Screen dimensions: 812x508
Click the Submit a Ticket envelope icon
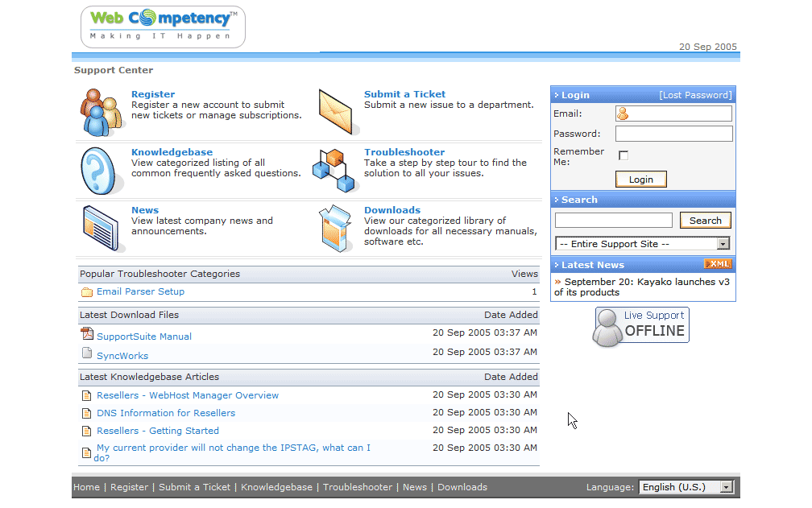[x=338, y=113]
